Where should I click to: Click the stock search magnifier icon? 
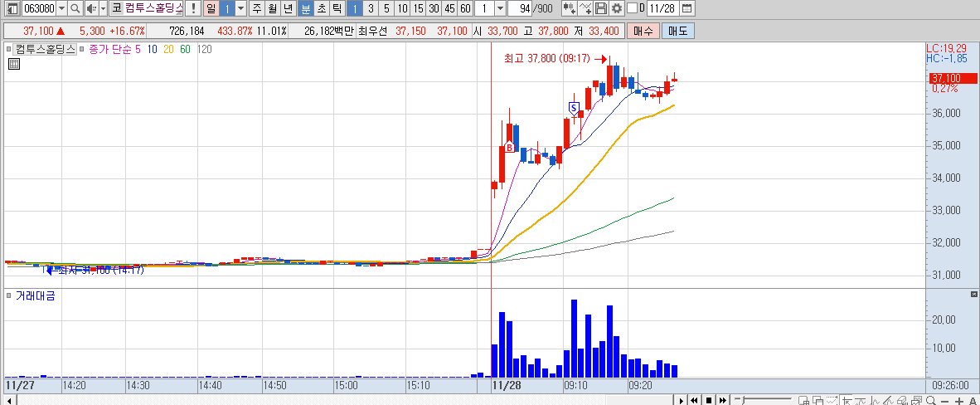coord(75,8)
